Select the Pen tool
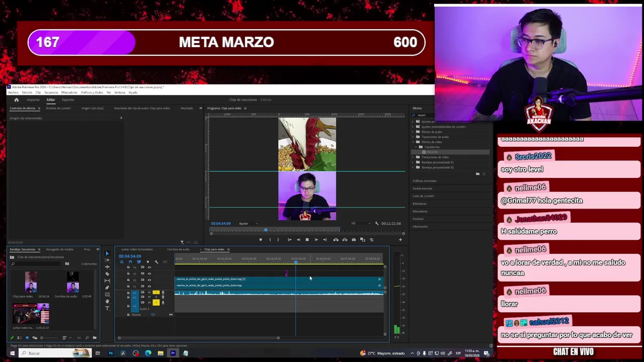The width and height of the screenshot is (644, 362). pos(107,288)
